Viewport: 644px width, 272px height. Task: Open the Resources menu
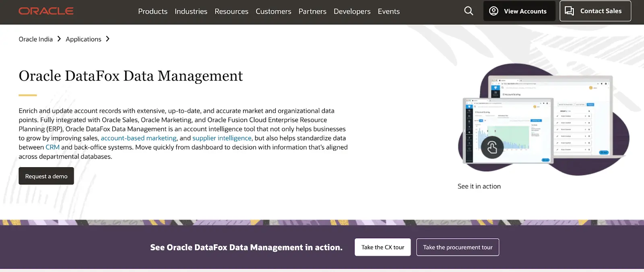(231, 11)
